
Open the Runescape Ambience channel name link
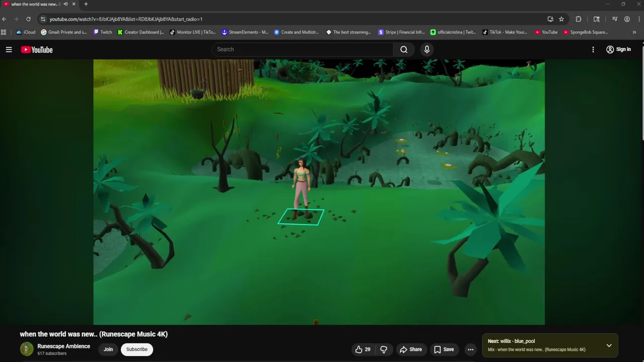coord(63,346)
